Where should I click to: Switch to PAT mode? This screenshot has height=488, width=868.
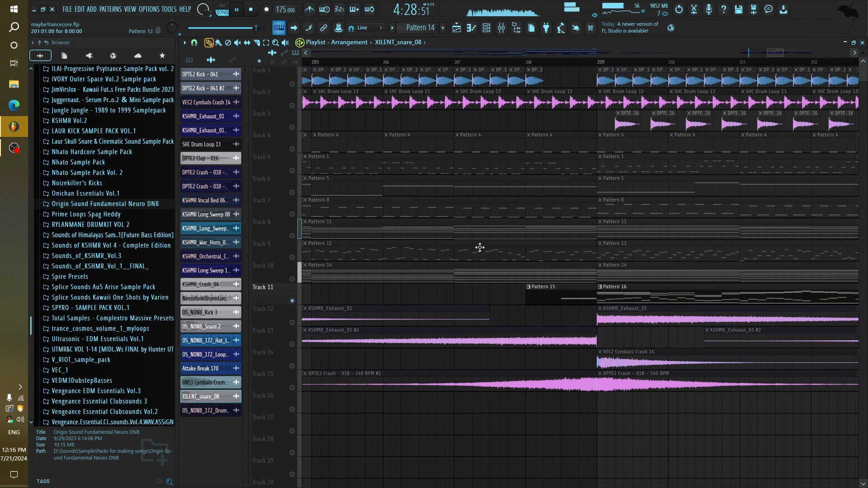(x=222, y=6)
